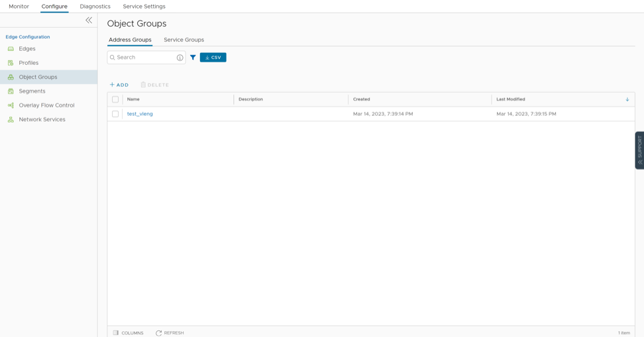Click the Profiles icon in sidebar
Screen dimensions: 644x337
pos(11,63)
